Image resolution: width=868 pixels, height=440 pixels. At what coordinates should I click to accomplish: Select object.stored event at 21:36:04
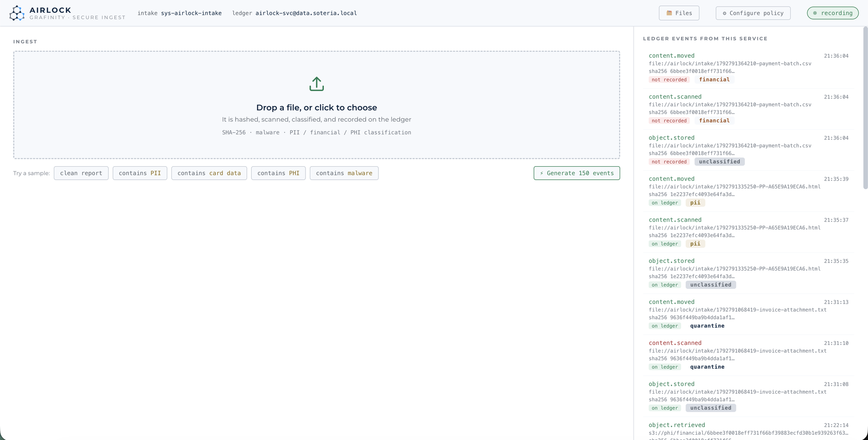point(749,150)
